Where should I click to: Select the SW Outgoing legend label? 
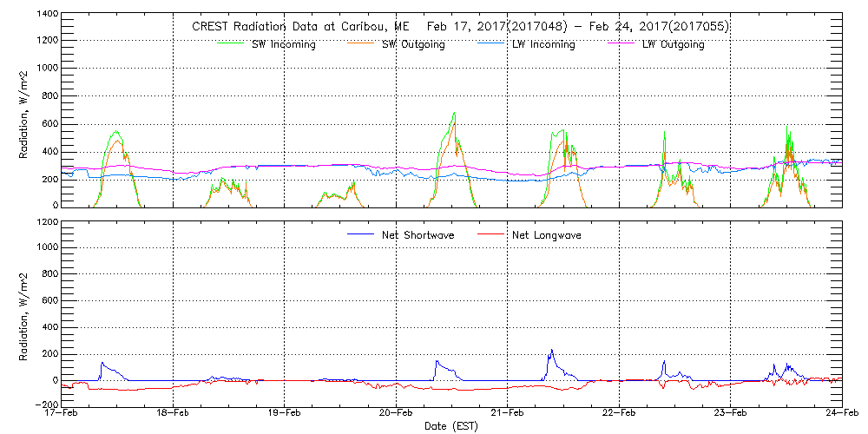[x=413, y=44]
